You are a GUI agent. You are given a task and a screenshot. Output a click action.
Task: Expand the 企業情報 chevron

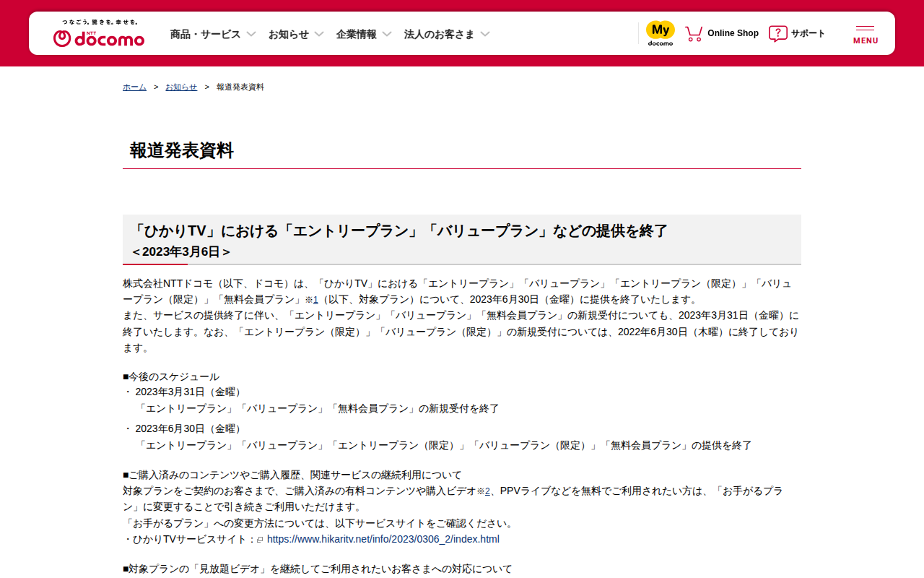point(387,34)
